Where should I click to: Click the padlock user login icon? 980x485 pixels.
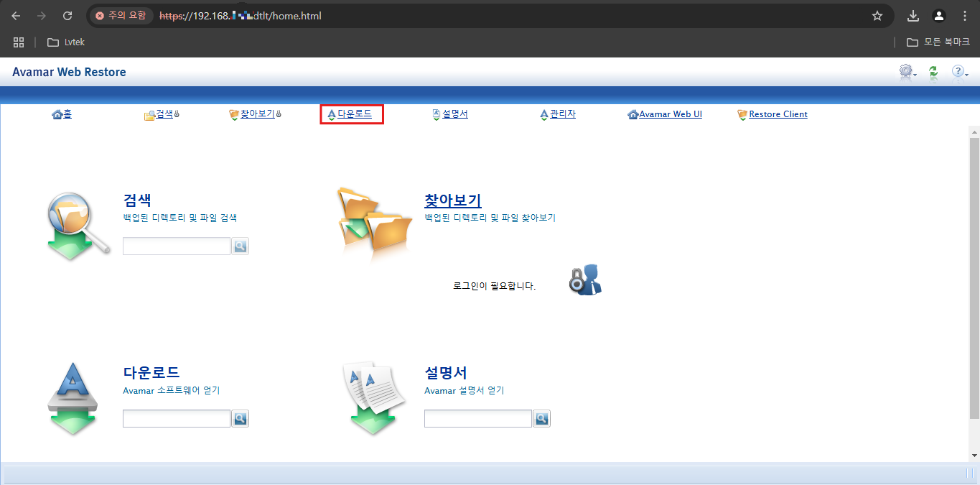585,280
